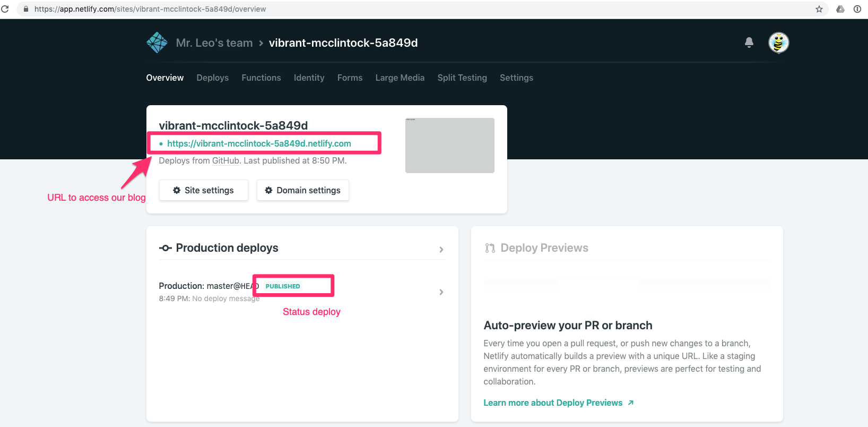Viewport: 868px width, 427px height.
Task: Click the Domain settings button
Action: tap(303, 190)
